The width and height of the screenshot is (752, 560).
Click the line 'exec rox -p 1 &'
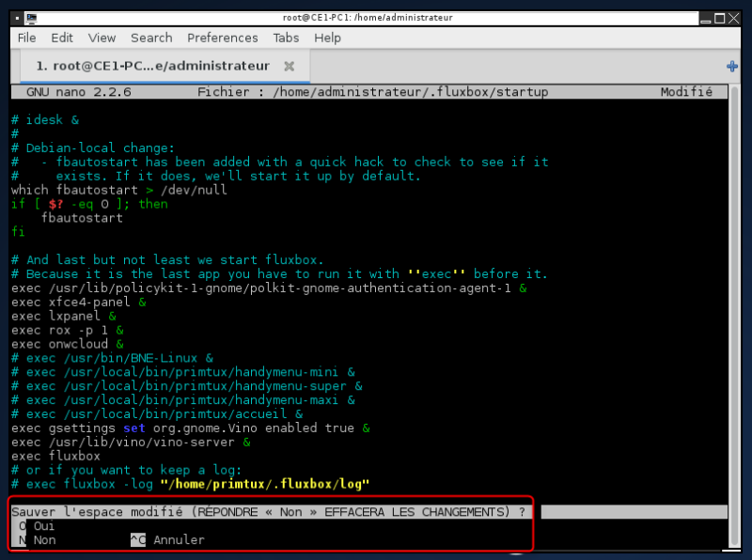68,331
